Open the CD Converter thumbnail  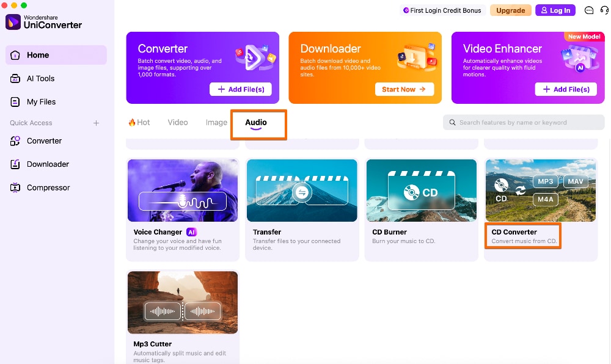pyautogui.click(x=541, y=191)
